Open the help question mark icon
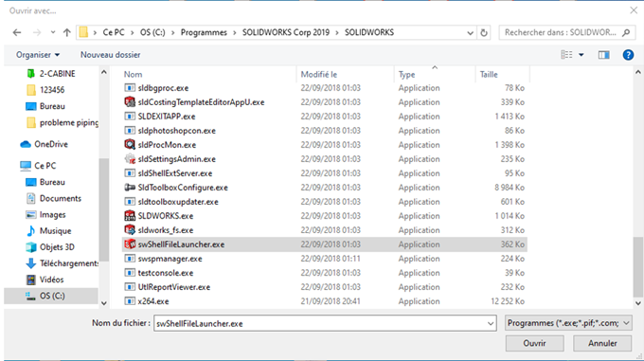This screenshot has width=644, height=361. point(628,55)
